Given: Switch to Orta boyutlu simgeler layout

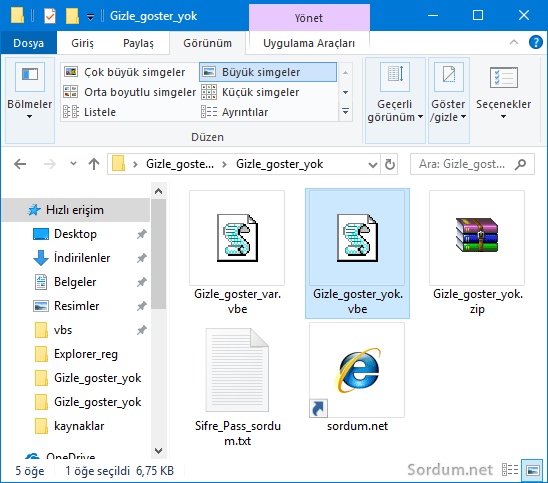Looking at the screenshot, I should coord(130,92).
